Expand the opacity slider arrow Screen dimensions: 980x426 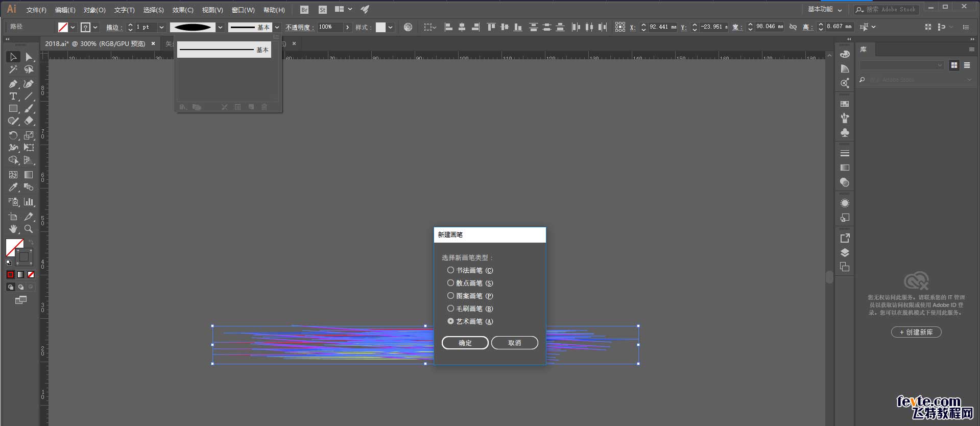pyautogui.click(x=348, y=27)
